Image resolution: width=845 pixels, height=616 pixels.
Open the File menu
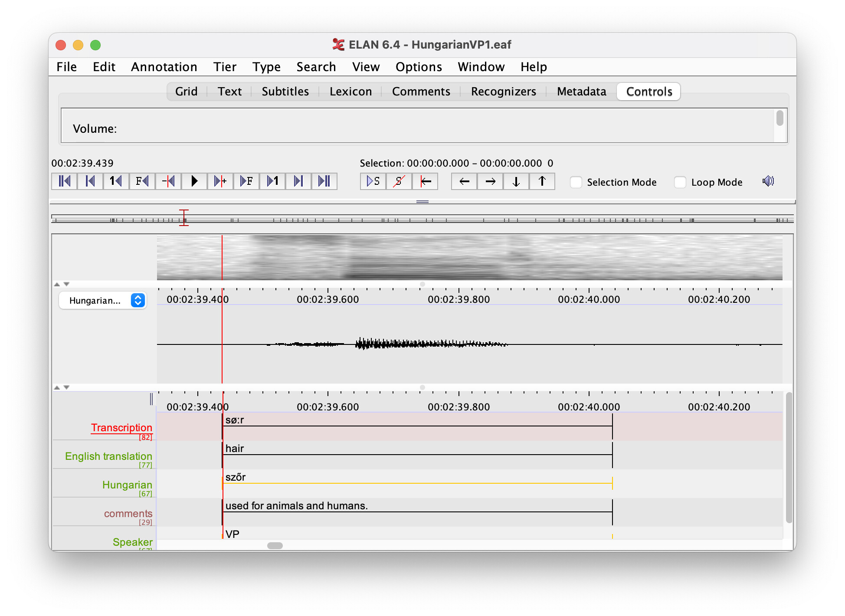[x=66, y=67]
